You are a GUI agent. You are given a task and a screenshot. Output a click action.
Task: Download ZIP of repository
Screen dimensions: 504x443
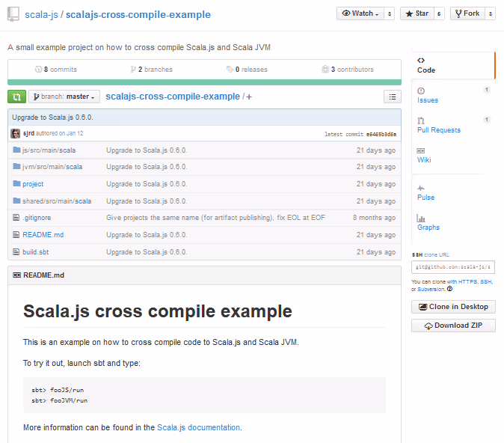coord(453,326)
